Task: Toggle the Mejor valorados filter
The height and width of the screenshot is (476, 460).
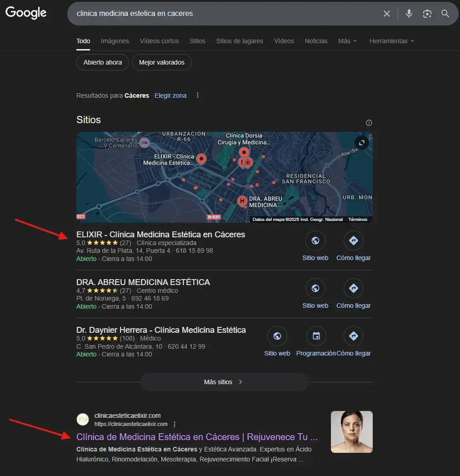Action: [x=162, y=62]
